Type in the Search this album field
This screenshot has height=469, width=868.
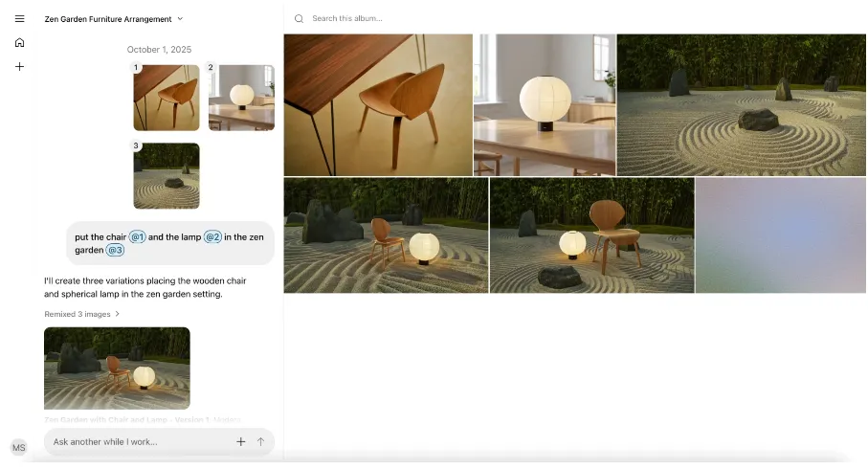tap(431, 18)
